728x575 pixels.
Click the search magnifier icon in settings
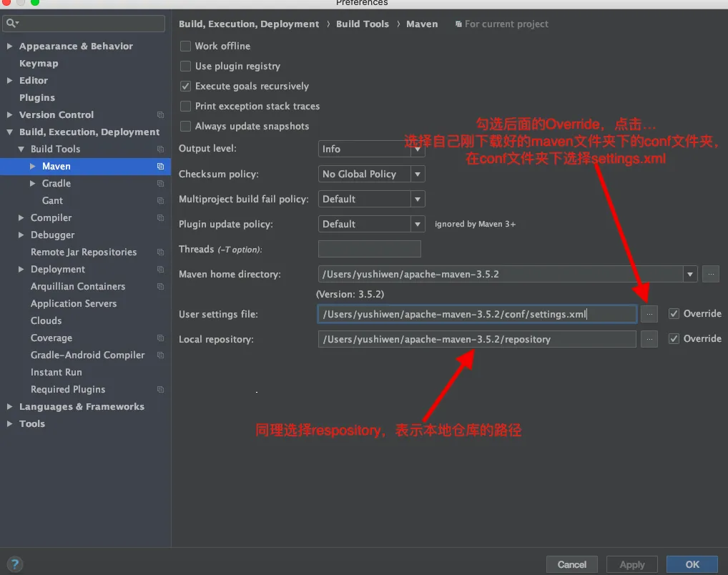coord(11,23)
